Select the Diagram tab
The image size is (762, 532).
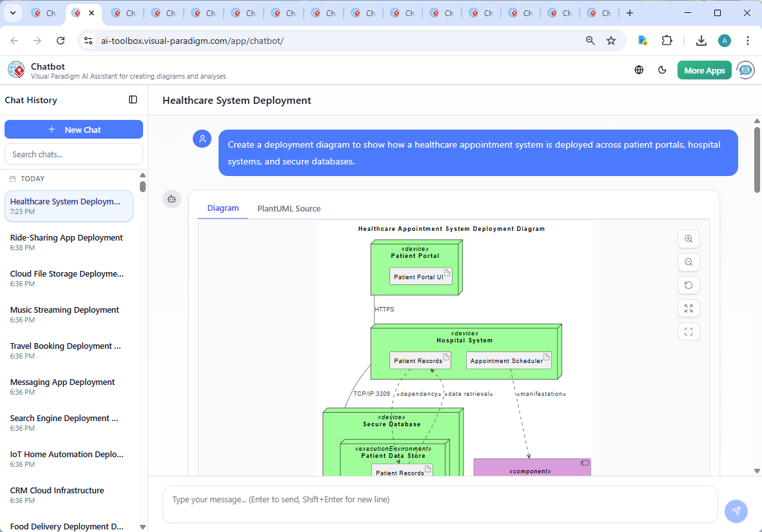(223, 208)
